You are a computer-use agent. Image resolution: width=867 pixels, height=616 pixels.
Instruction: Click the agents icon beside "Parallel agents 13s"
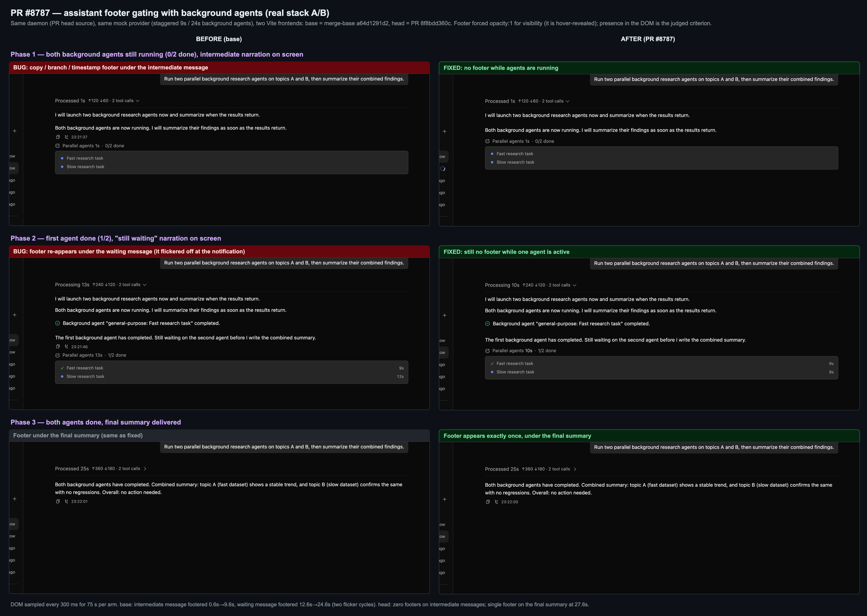tap(57, 355)
